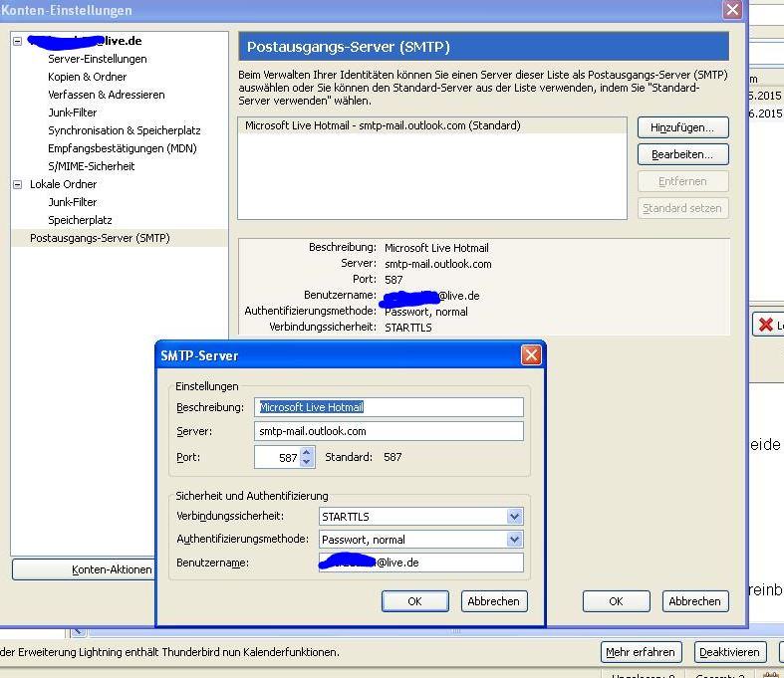This screenshot has height=678, width=784.
Task: Select Empfangsbestätigungen (MDN)
Action: click(122, 149)
